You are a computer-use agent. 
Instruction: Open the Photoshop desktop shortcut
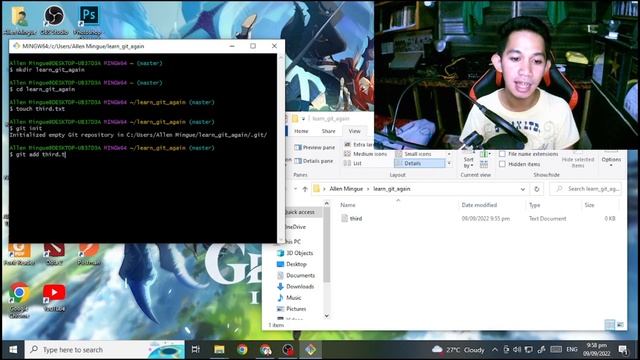click(x=88, y=20)
